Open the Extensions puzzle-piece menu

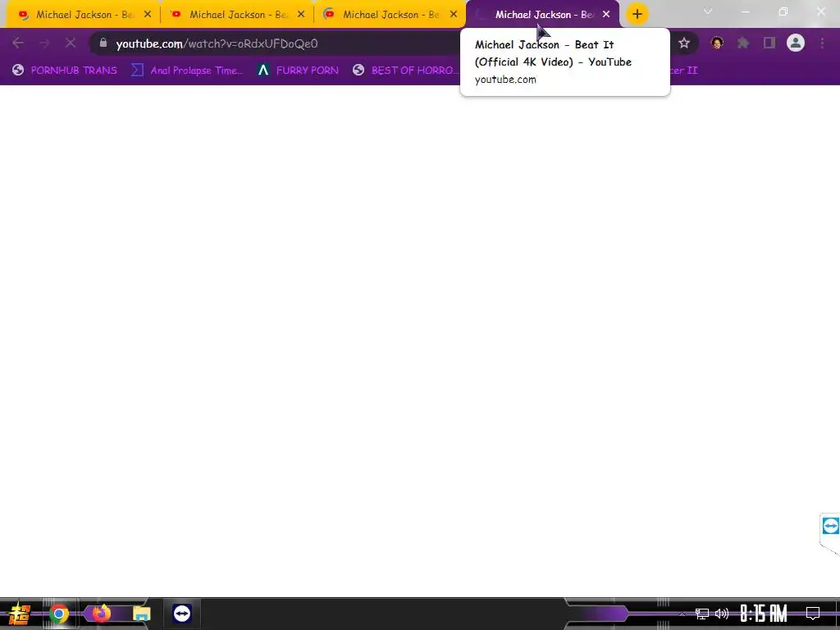pyautogui.click(x=743, y=43)
